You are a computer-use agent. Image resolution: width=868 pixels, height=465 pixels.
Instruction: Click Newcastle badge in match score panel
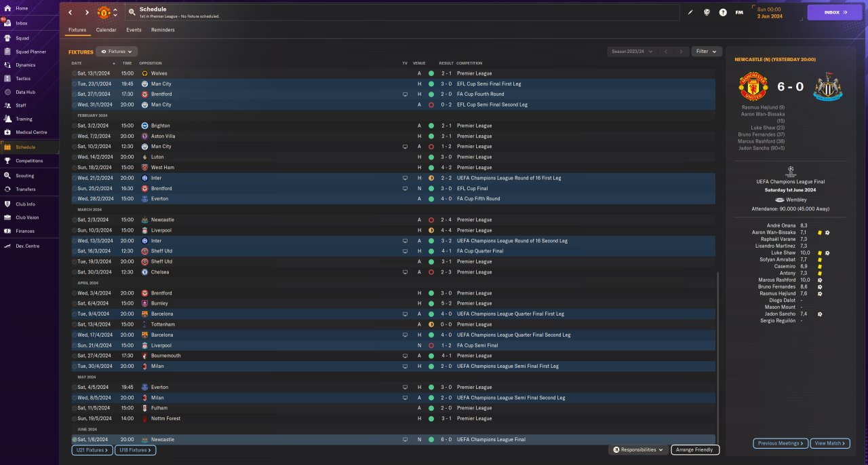tap(827, 88)
